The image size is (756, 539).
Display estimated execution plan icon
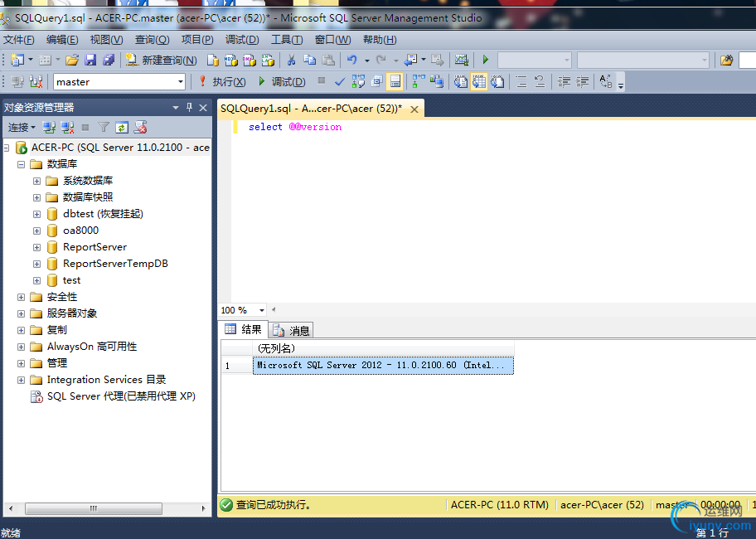pyautogui.click(x=358, y=82)
